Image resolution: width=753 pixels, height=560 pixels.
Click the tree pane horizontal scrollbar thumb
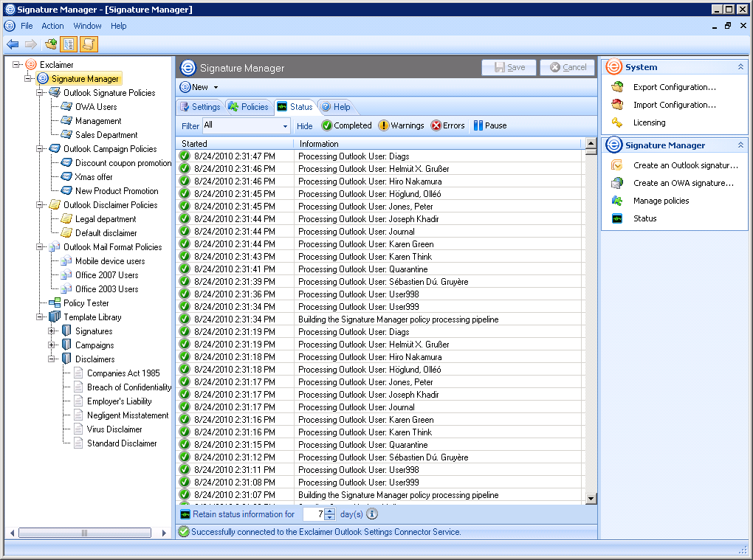(84, 533)
